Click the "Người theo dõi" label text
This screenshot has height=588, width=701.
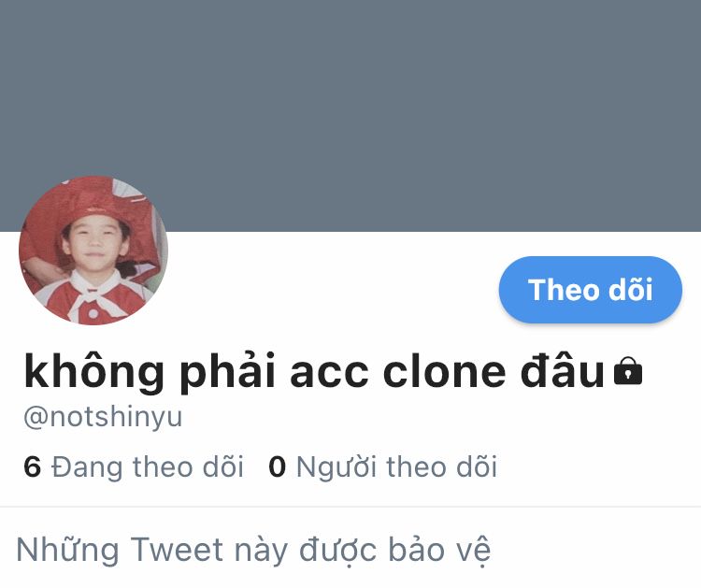397,466
